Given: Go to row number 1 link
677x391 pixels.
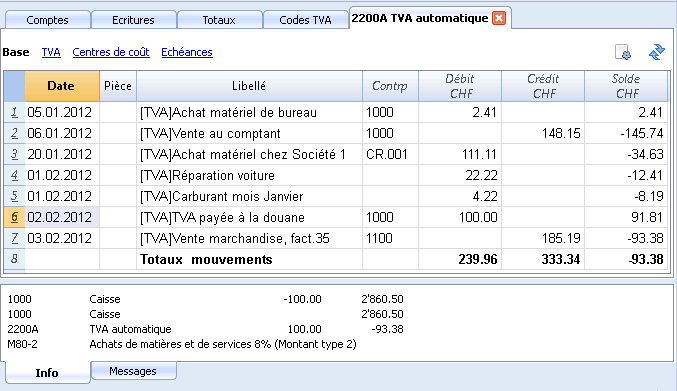Looking at the screenshot, I should click(14, 112).
